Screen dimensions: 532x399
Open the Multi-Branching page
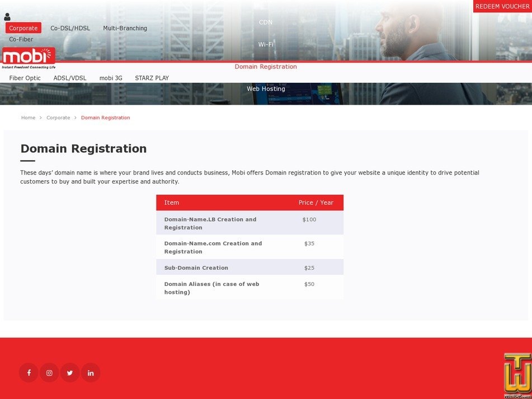coord(125,28)
